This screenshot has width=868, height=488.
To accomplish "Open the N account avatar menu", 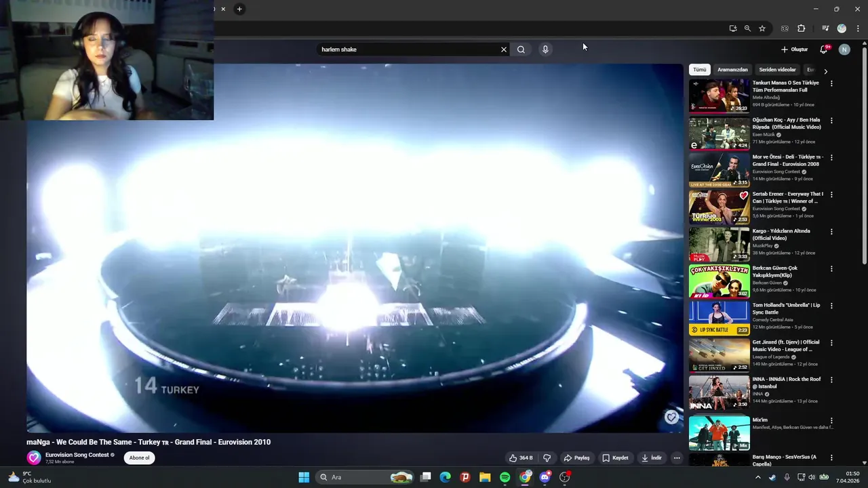I will point(844,49).
